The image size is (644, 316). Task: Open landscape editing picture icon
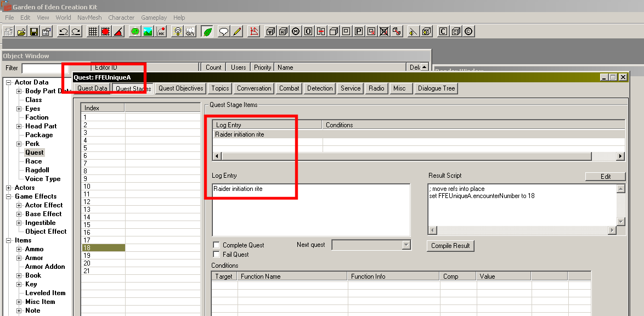click(x=148, y=32)
